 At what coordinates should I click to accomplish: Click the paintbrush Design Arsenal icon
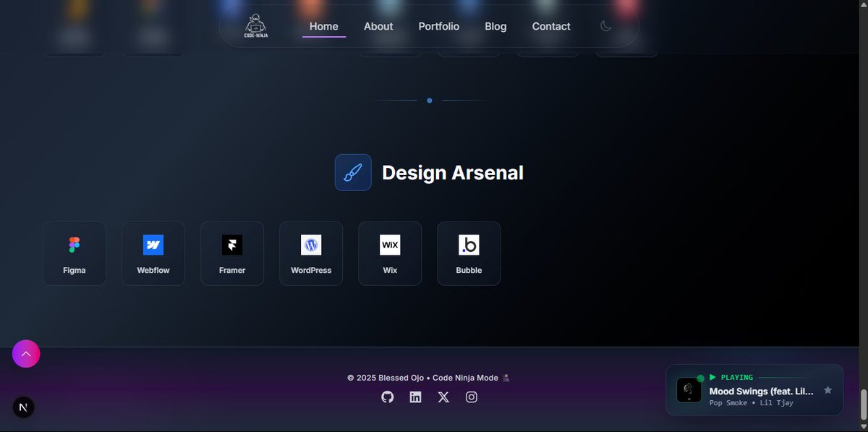353,172
